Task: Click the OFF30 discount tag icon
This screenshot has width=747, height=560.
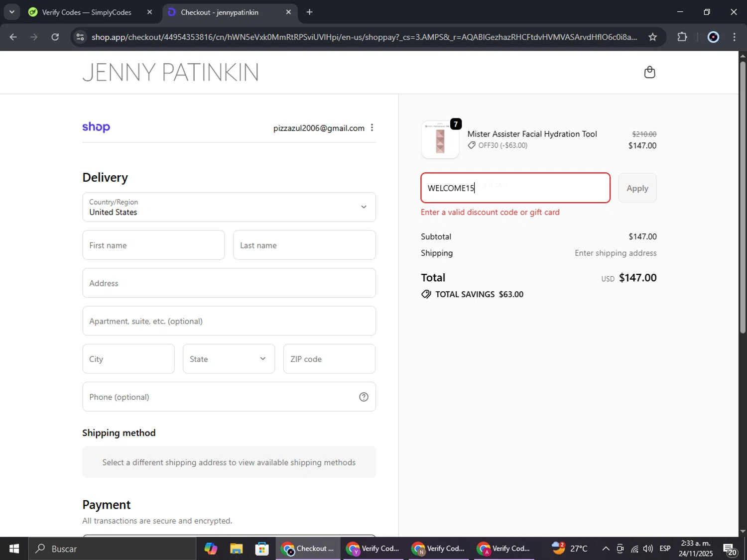Action: coord(472,145)
